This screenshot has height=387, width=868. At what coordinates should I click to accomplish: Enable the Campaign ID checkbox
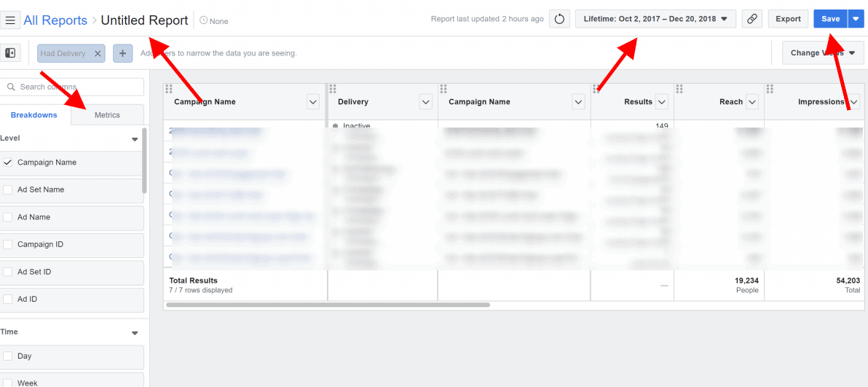[x=8, y=244]
